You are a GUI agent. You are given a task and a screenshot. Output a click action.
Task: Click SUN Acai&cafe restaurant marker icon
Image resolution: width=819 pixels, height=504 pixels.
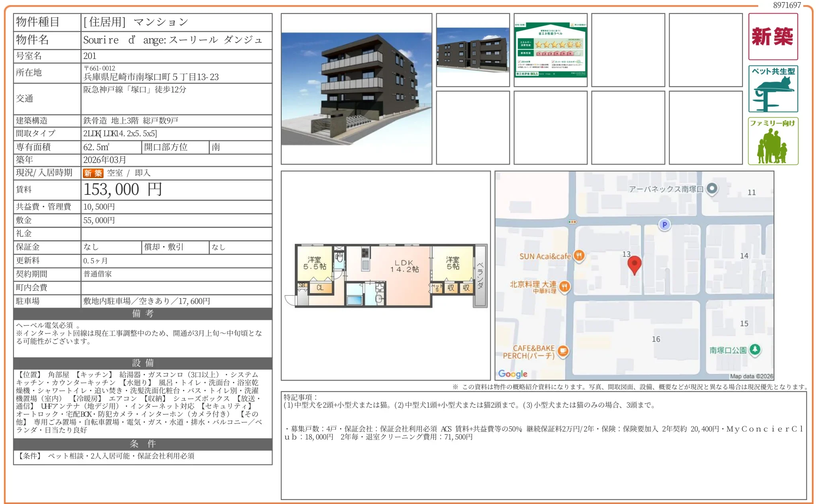(x=580, y=256)
